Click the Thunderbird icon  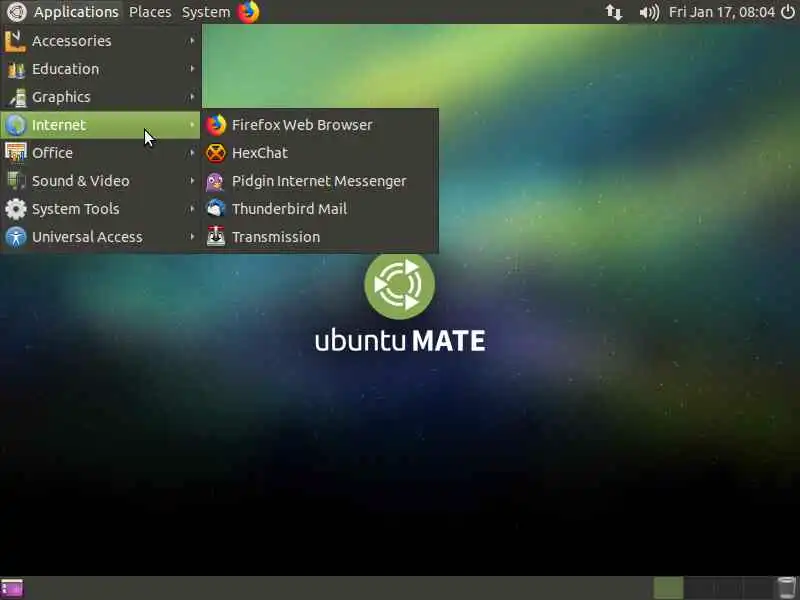[216, 209]
